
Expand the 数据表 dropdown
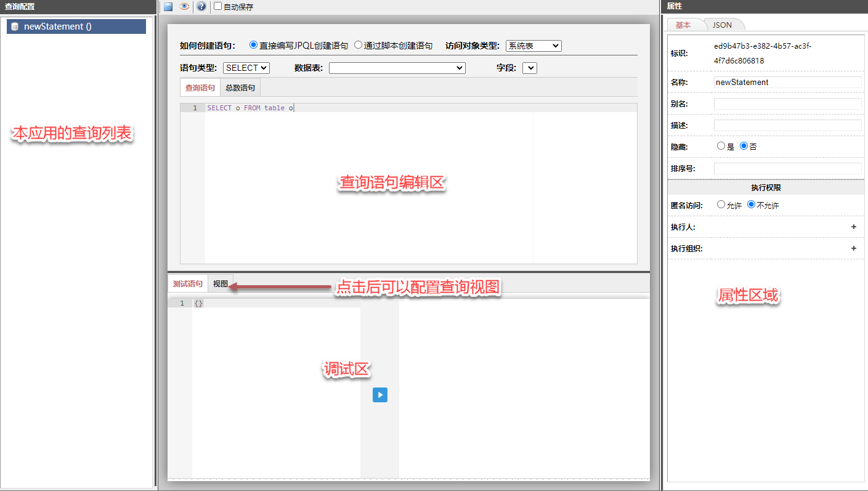[397, 68]
